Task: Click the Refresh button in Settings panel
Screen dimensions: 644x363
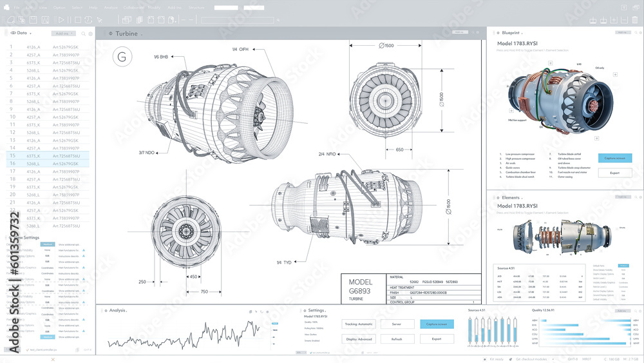Action: (x=397, y=339)
